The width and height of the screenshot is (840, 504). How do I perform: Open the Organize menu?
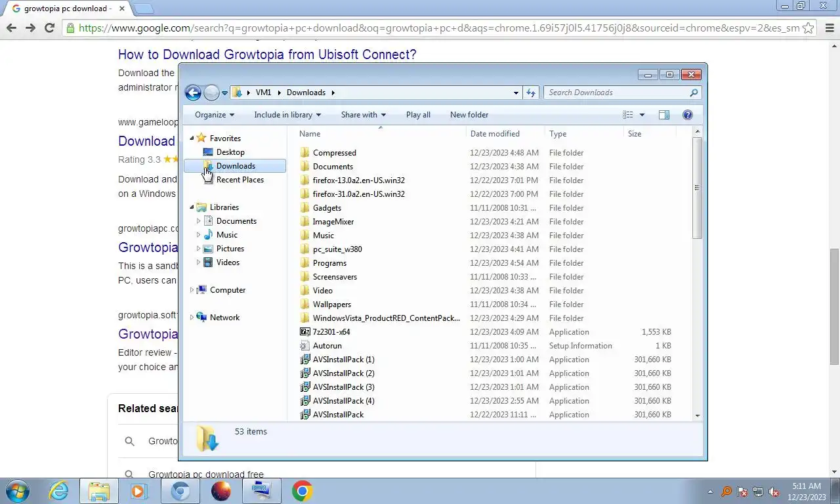215,115
